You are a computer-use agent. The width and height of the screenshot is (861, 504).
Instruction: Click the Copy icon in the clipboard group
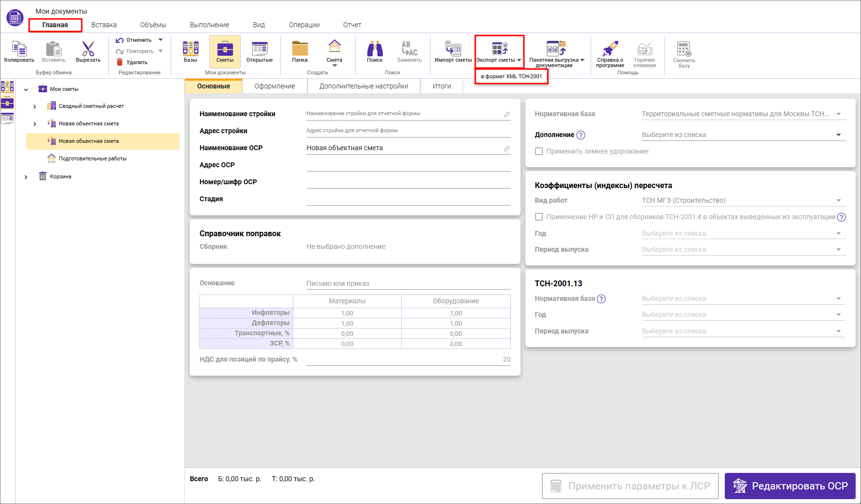[19, 49]
